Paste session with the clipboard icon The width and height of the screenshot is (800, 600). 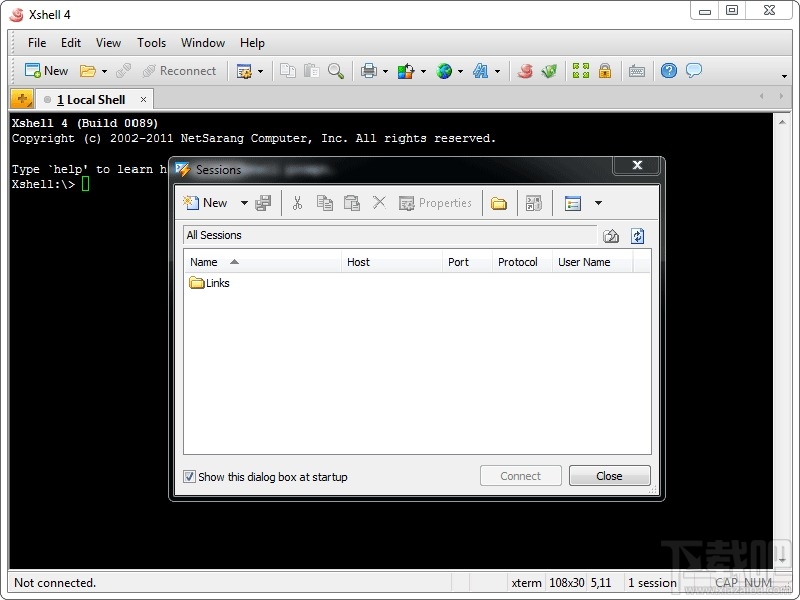pyautogui.click(x=351, y=202)
